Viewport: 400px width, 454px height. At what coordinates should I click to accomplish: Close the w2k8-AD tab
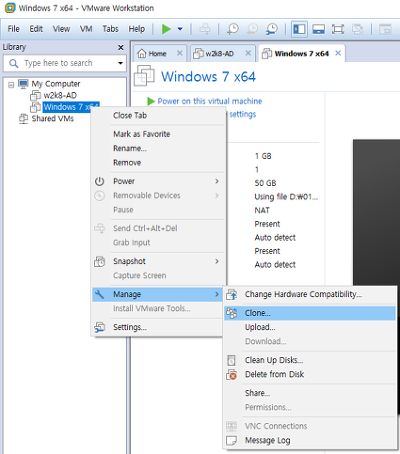pos(248,53)
